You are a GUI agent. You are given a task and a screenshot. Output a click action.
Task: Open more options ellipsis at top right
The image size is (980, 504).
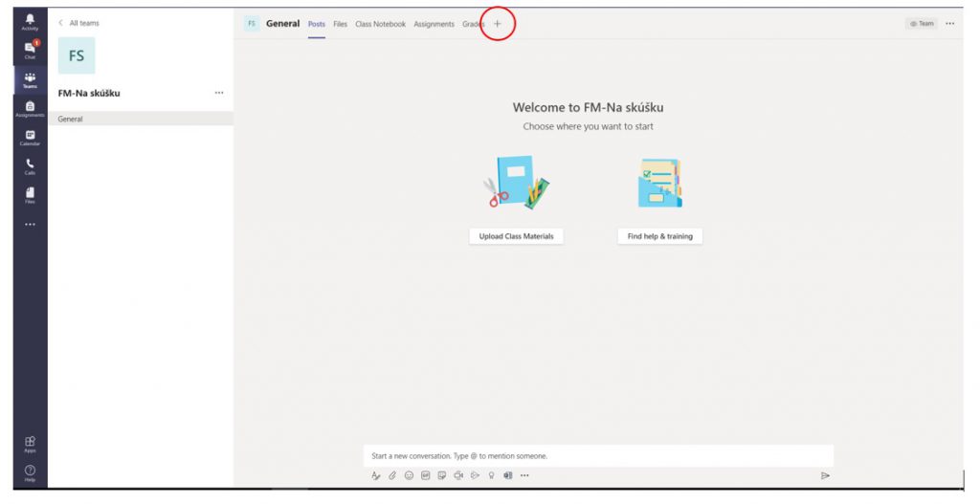(x=949, y=24)
